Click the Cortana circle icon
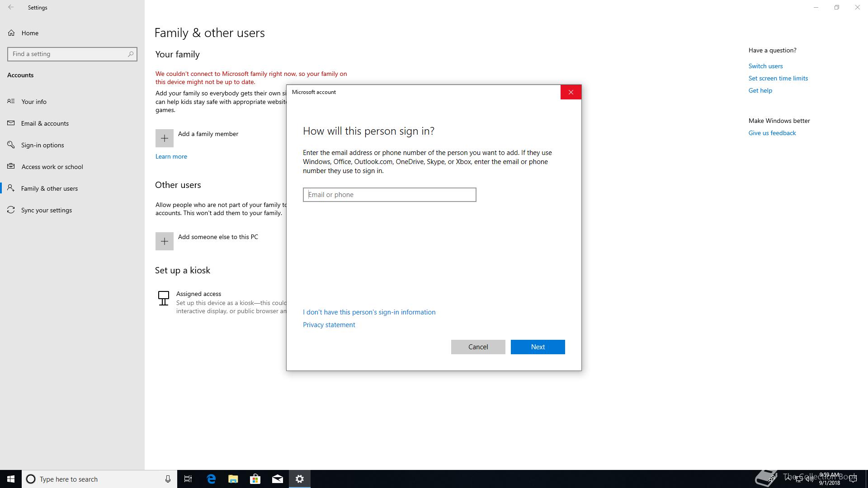This screenshot has height=488, width=868. click(31, 479)
